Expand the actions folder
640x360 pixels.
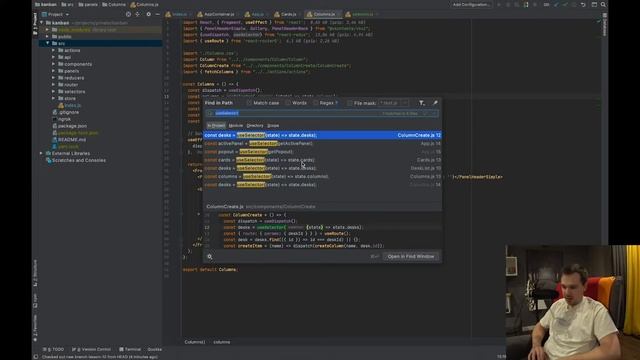[x=53, y=50]
